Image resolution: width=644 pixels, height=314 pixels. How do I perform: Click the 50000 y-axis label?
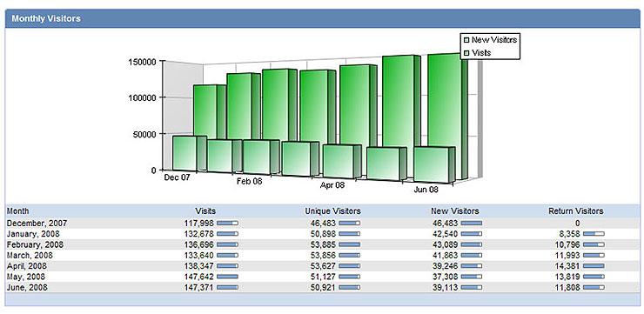[145, 134]
